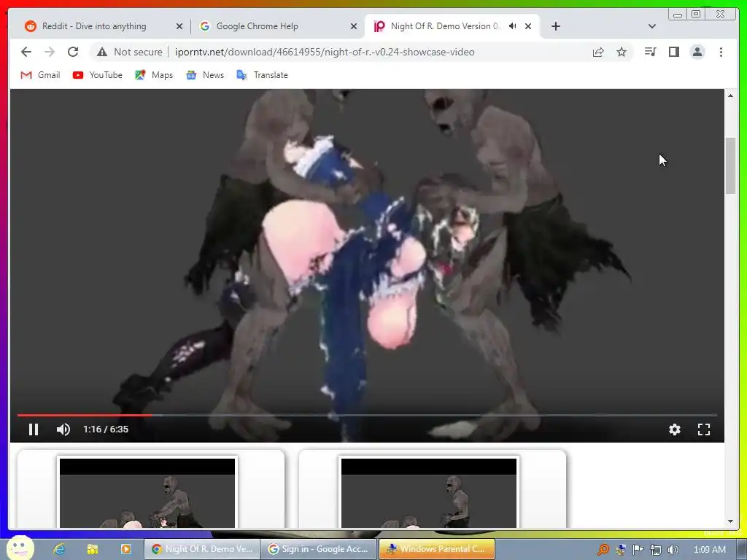The width and height of the screenshot is (747, 560).
Task: Close the Reddit tab
Action: (179, 26)
